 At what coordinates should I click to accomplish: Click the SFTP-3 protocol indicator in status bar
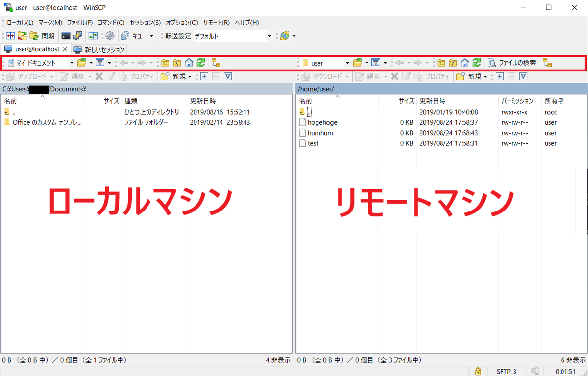pos(507,371)
